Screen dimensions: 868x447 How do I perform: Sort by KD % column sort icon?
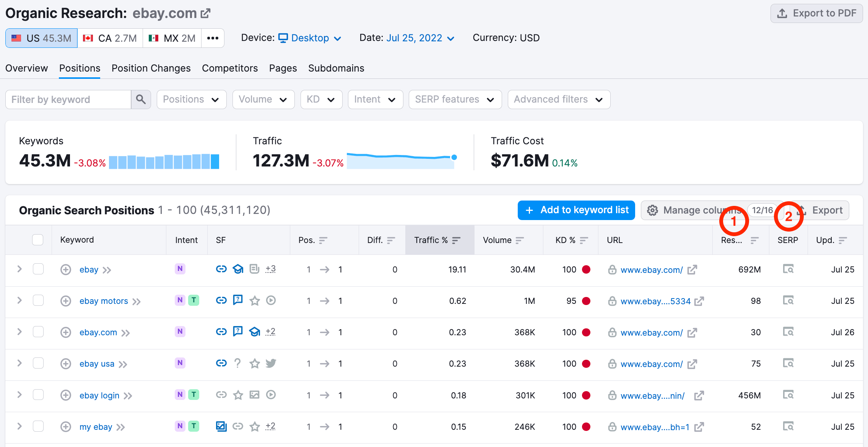click(x=584, y=240)
